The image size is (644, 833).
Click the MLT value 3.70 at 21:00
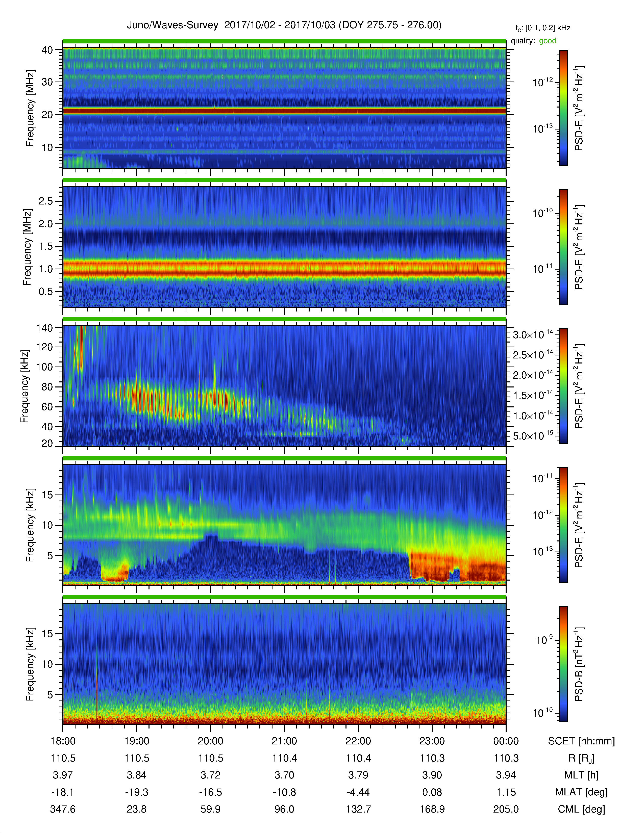tap(284, 775)
